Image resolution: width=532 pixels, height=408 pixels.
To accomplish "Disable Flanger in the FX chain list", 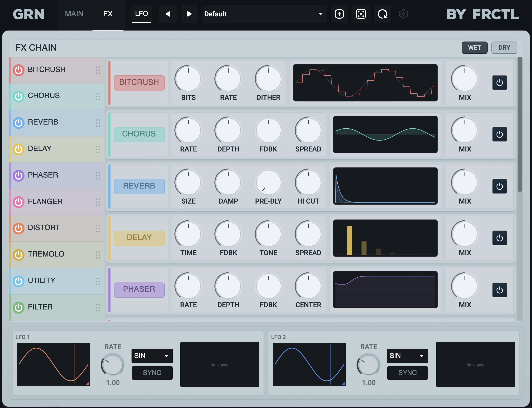I will coord(19,202).
